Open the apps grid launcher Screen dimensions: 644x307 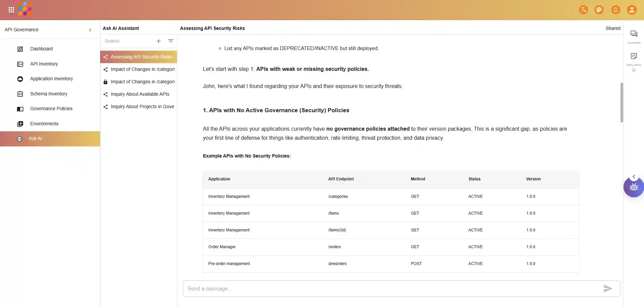[x=11, y=10]
